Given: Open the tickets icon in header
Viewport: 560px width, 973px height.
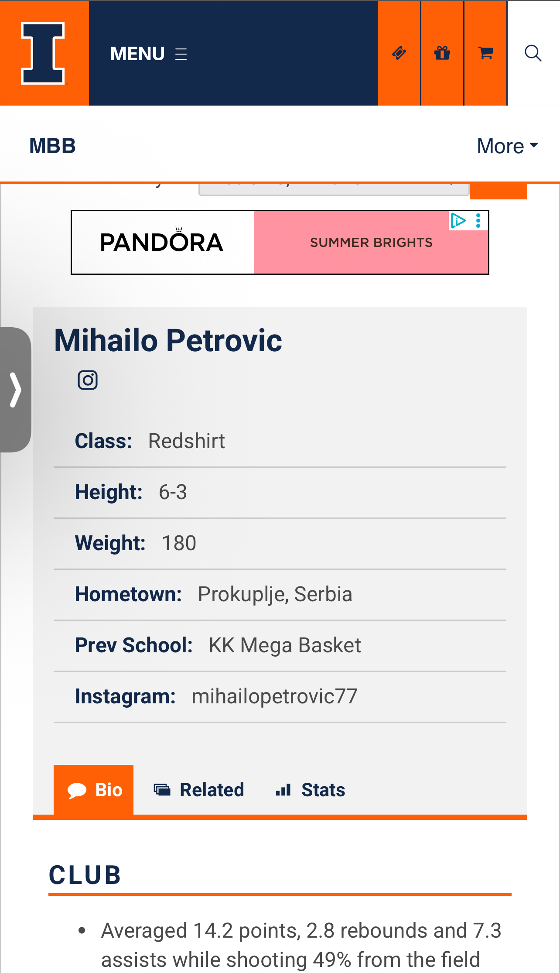Looking at the screenshot, I should coord(399,53).
